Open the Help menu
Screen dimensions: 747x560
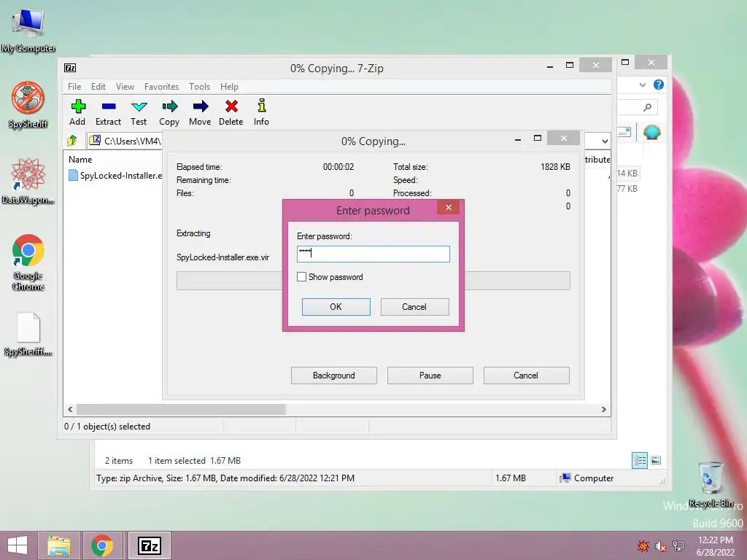(229, 87)
